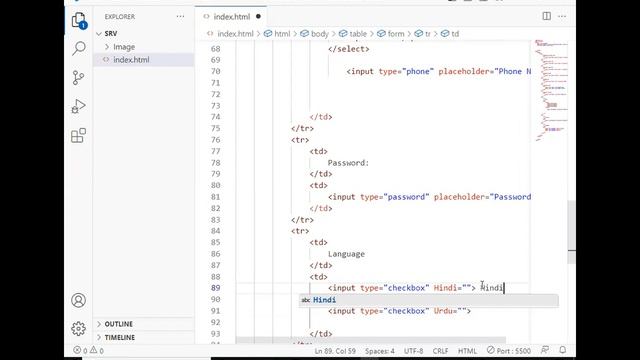Click "phone" type value on line 70

pos(418,71)
